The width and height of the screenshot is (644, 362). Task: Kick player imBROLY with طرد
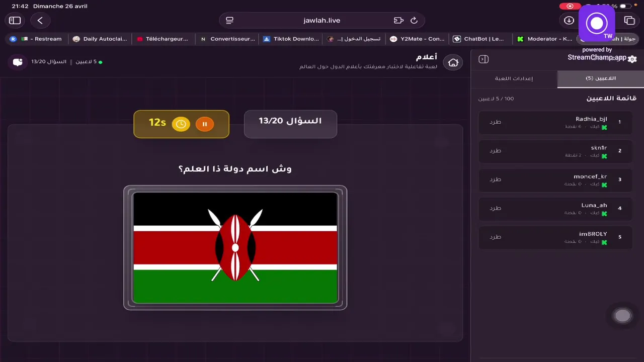tap(496, 237)
